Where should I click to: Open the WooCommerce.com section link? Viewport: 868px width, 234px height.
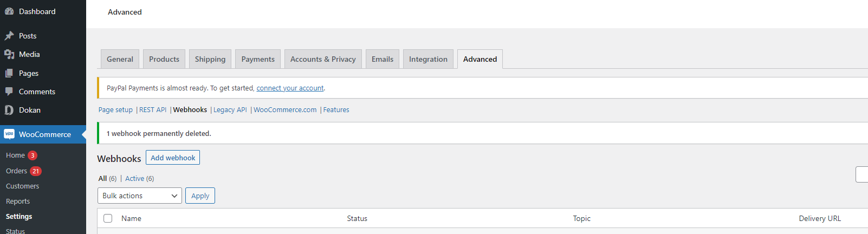tap(285, 110)
